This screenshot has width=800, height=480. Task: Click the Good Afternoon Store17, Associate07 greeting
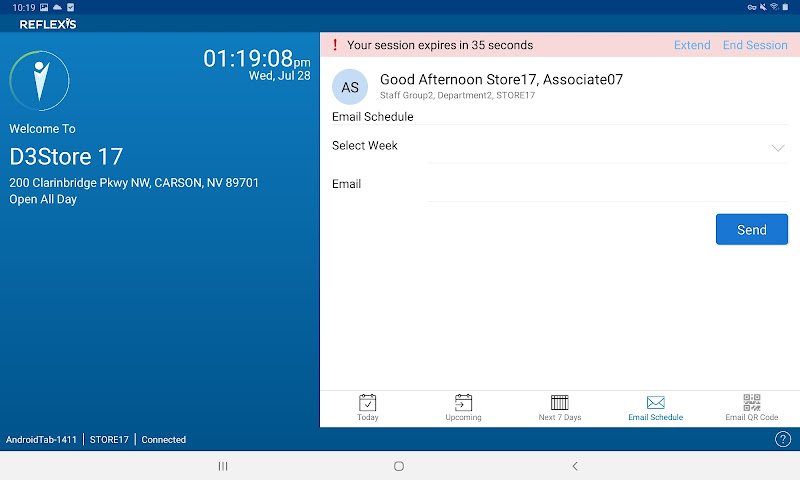pyautogui.click(x=501, y=80)
